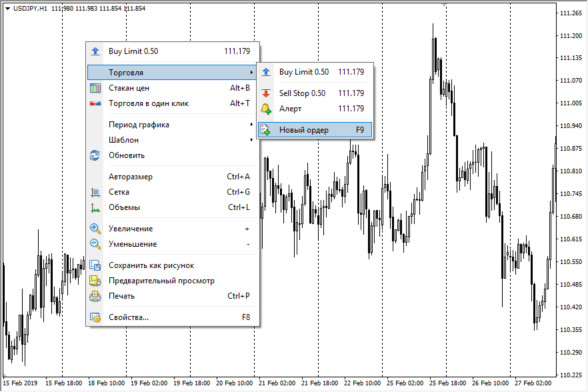This screenshot has width=588, height=392.
Task: Expand the Торговля submenu arrow
Action: click(x=251, y=73)
